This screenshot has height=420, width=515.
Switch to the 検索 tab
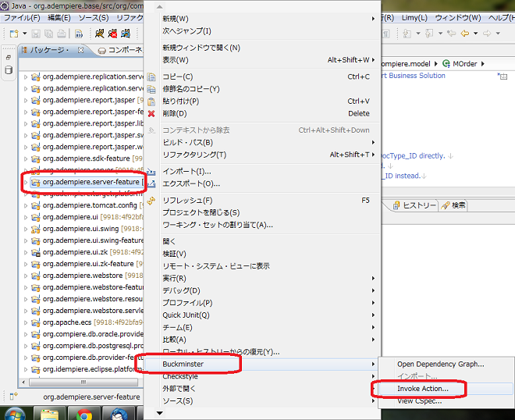(x=453, y=205)
